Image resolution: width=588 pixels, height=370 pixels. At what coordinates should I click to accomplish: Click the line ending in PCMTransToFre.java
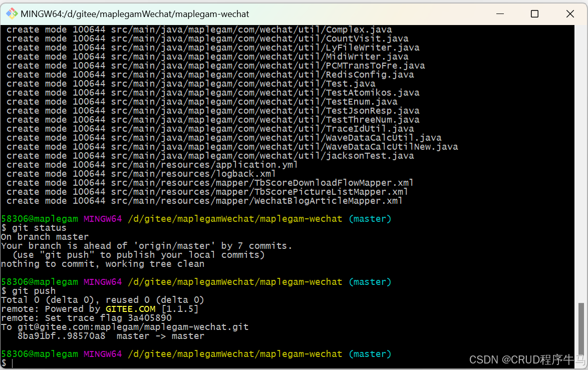pyautogui.click(x=216, y=66)
